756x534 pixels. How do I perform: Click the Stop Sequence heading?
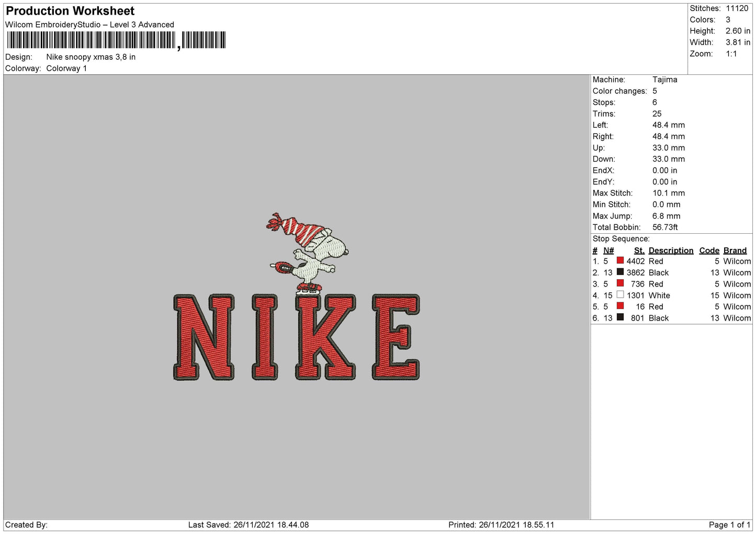pos(621,239)
